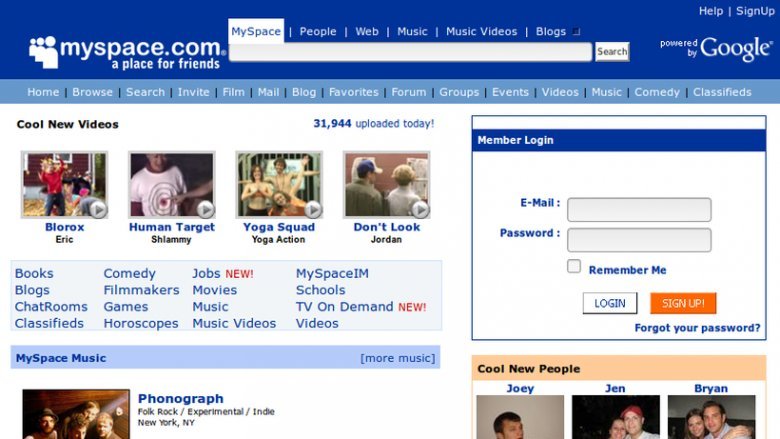Open the Yoga Squad title link
This screenshot has width=780, height=439.
(x=279, y=227)
